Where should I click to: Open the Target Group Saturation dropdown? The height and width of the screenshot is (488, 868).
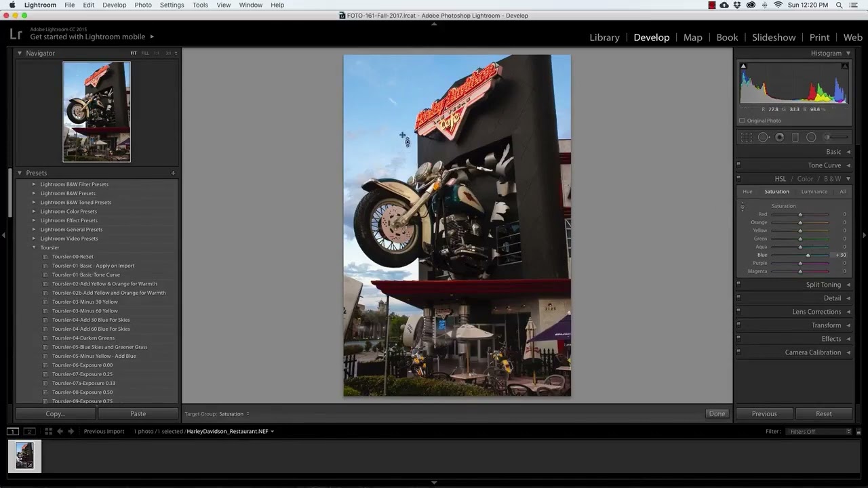point(234,413)
